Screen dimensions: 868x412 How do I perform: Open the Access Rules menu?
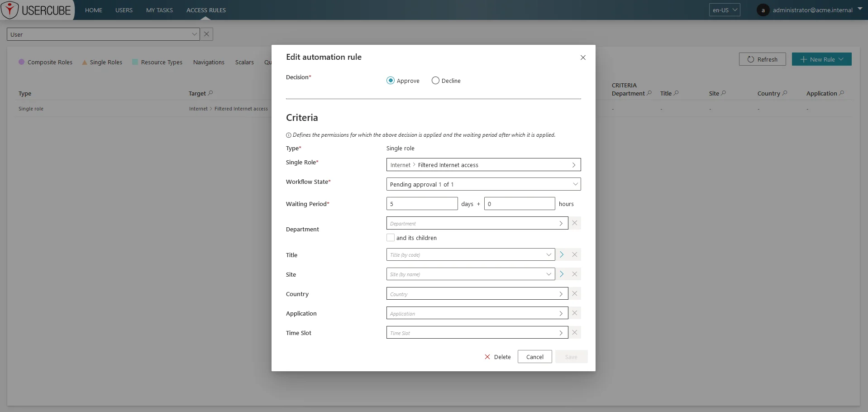[x=206, y=10]
